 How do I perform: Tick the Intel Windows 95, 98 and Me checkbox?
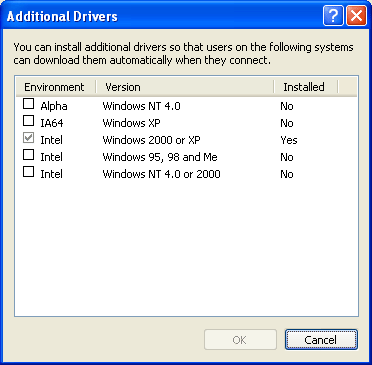(x=28, y=155)
